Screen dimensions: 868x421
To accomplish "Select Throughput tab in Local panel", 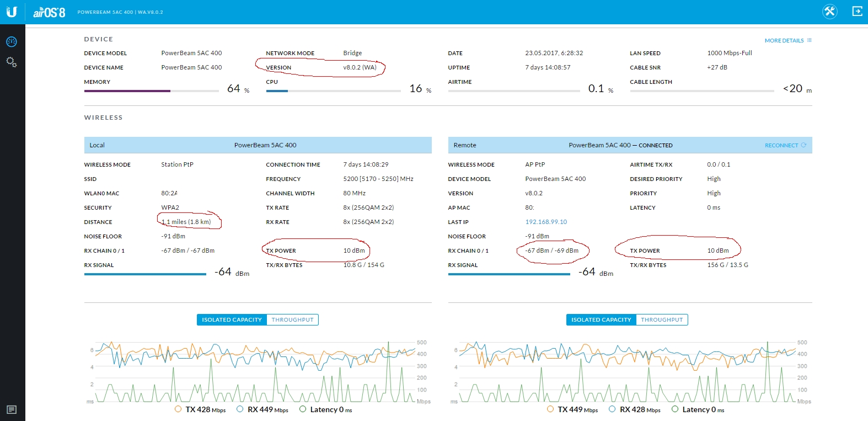I will coord(292,319).
